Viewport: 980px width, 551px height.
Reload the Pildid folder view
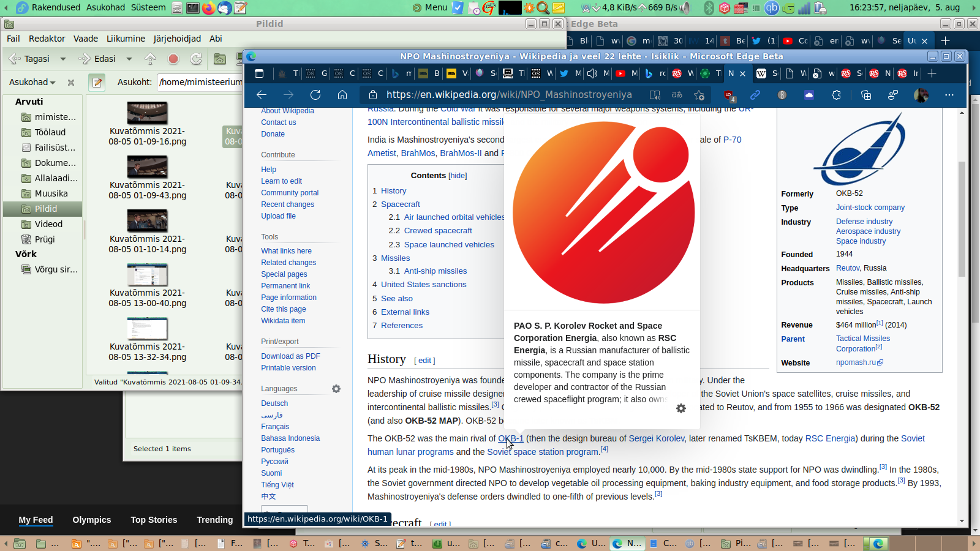coord(196,59)
